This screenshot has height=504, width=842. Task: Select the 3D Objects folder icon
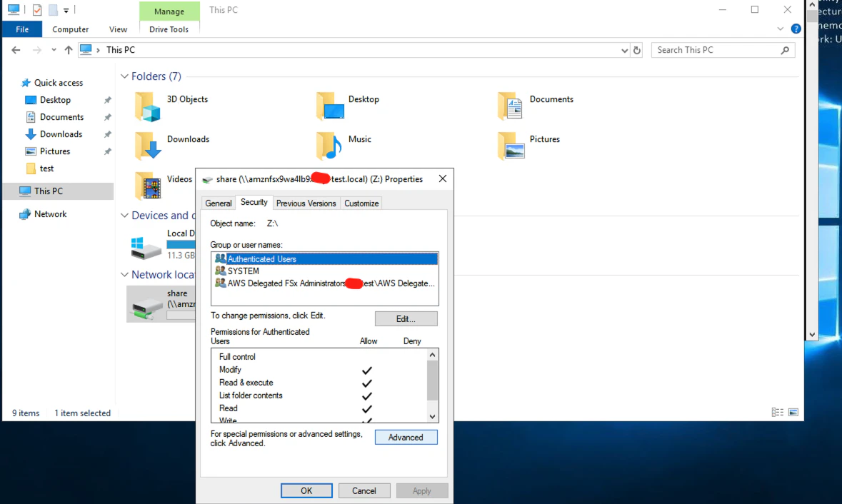click(148, 106)
